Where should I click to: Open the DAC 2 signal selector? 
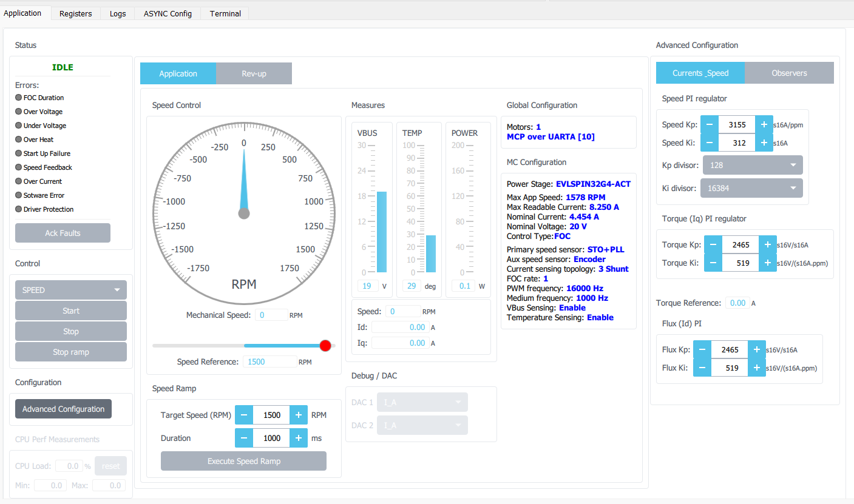pyautogui.click(x=422, y=425)
